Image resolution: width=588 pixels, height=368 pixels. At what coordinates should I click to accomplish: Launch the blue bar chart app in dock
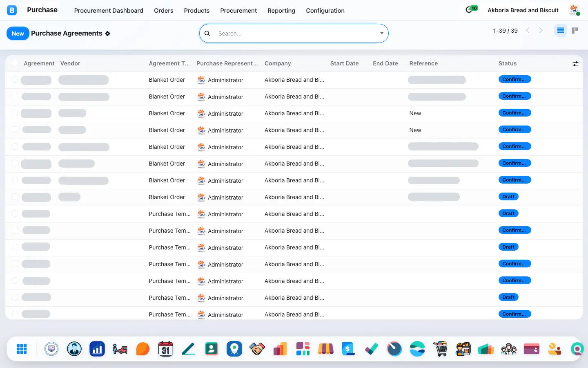click(97, 349)
